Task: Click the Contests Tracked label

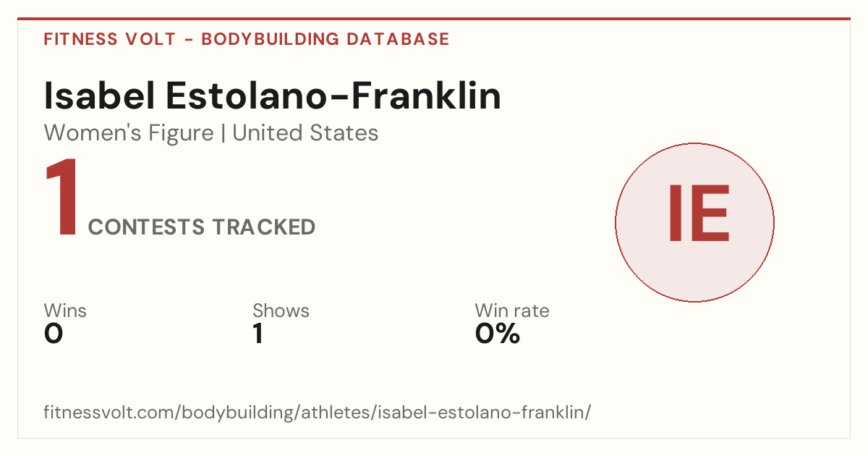Action: click(x=202, y=227)
